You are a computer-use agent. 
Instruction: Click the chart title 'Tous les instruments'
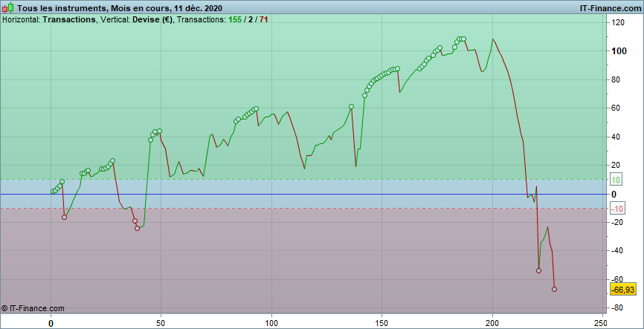pyautogui.click(x=61, y=7)
